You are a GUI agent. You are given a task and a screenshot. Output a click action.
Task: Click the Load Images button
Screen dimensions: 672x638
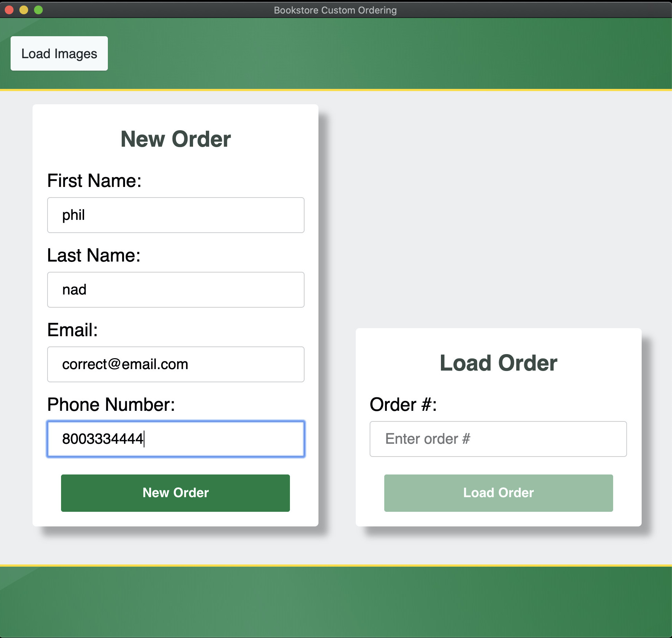click(x=59, y=53)
